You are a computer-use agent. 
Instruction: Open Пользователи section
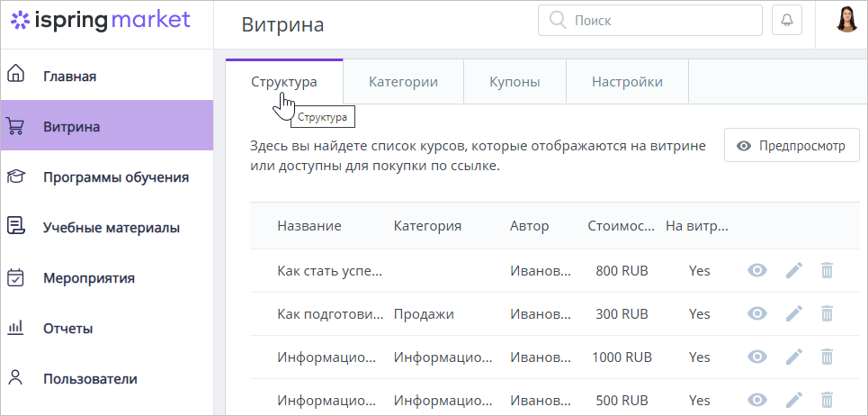[x=90, y=379]
